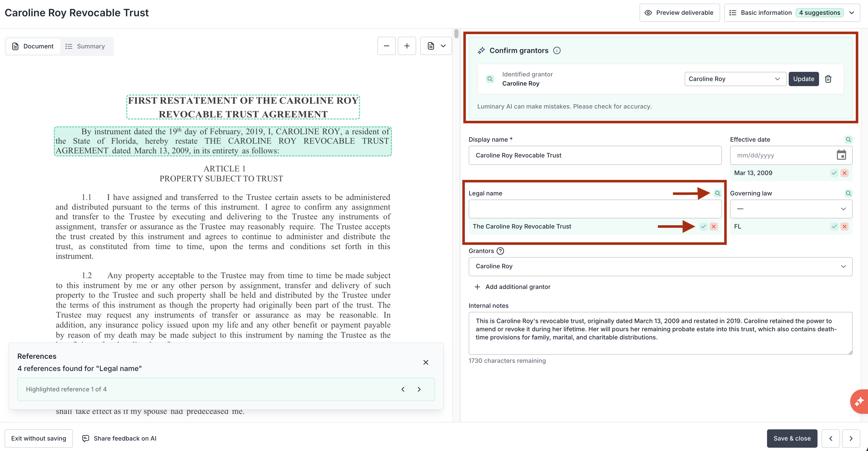Accept the Mar 13, 2009 date suggestion

834,173
